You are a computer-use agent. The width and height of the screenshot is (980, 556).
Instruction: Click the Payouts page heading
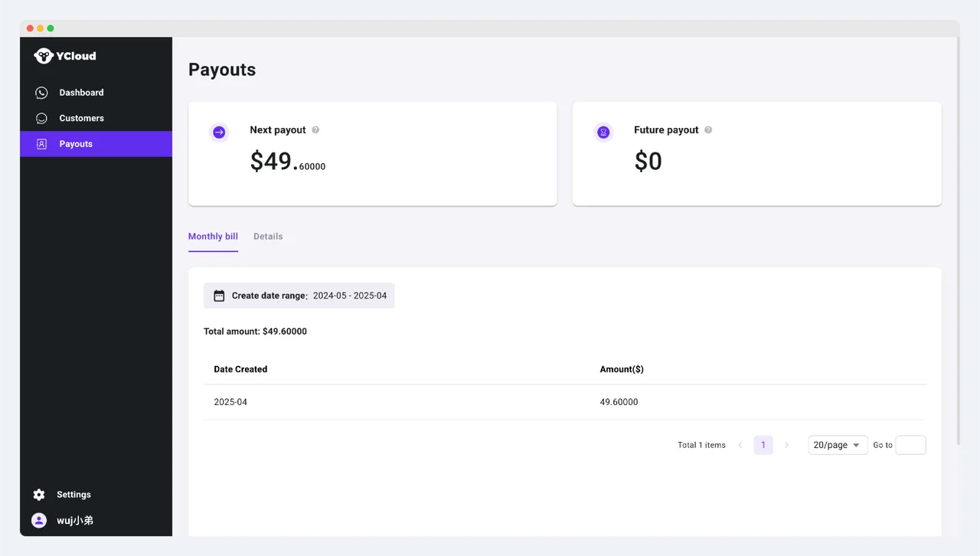point(222,70)
